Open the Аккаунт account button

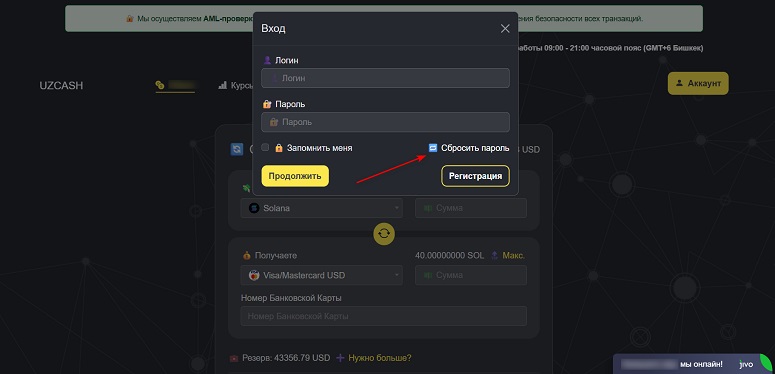point(698,83)
